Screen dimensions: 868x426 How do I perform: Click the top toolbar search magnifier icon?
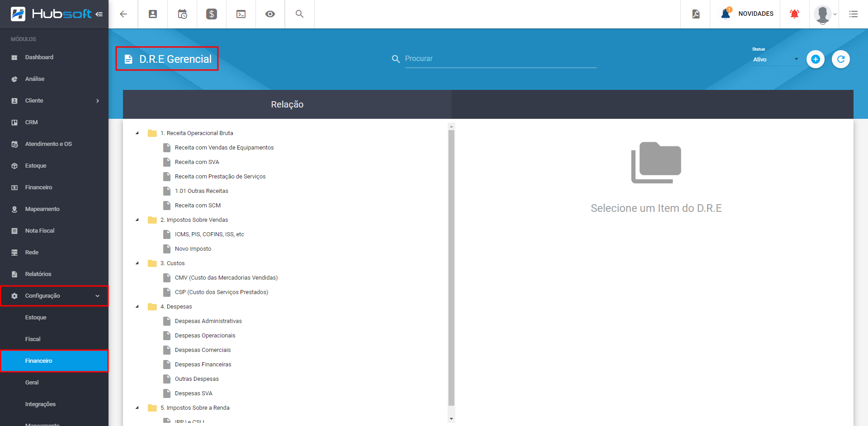click(x=299, y=14)
